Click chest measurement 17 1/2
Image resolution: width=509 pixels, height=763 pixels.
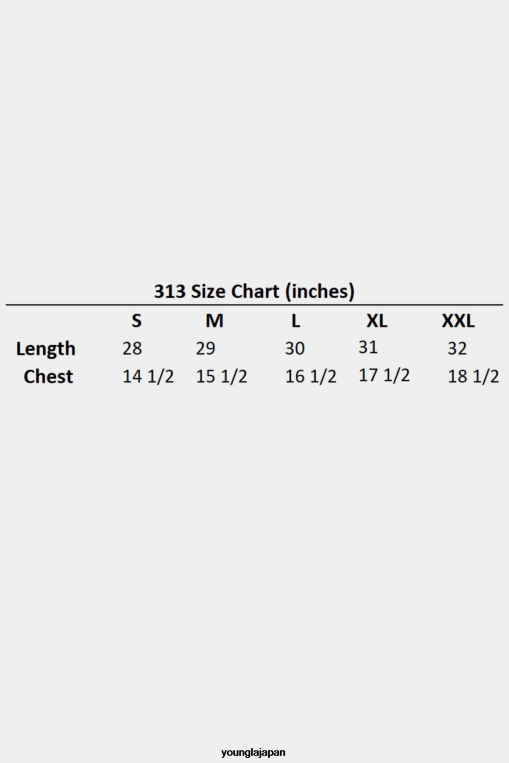point(384,375)
